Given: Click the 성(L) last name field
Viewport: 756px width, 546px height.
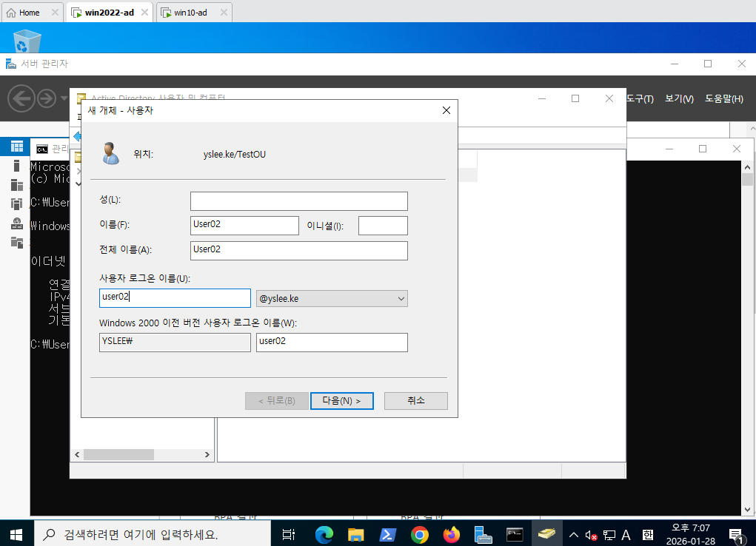Looking at the screenshot, I should click(299, 201).
